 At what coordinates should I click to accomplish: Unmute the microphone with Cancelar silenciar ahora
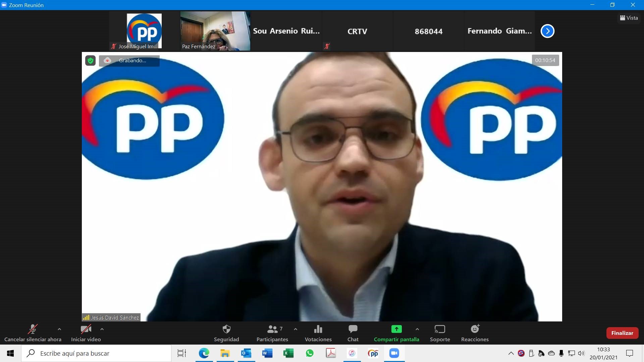(33, 333)
